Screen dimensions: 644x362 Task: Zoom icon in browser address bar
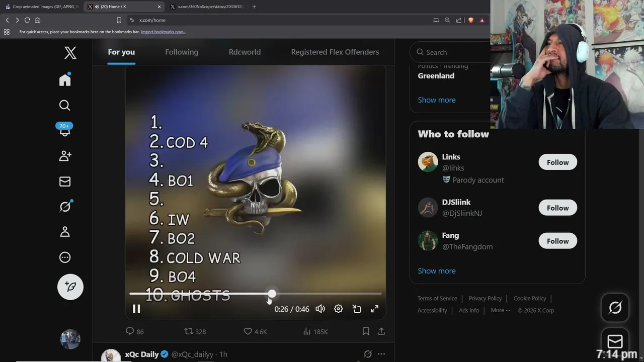(447, 20)
